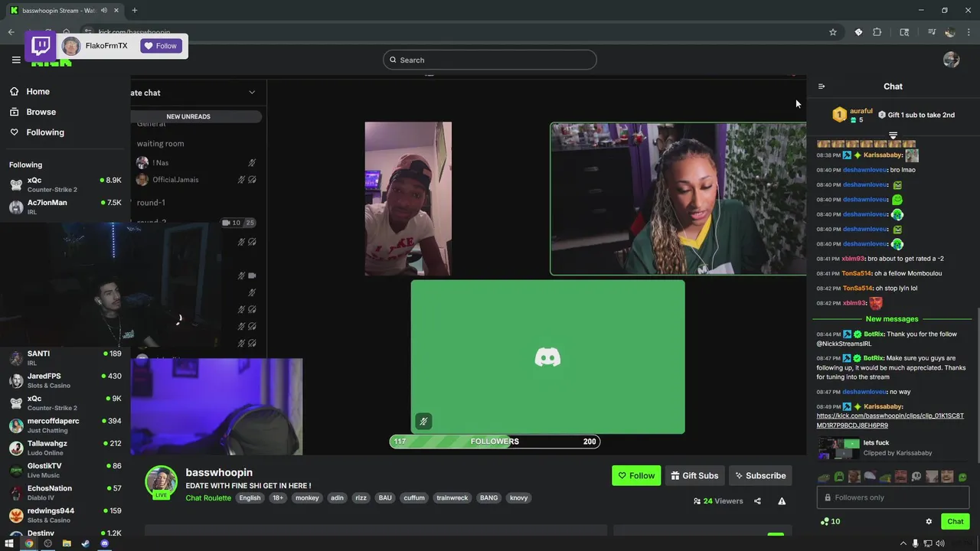Open Tallawahgz Ludo Online channel
Viewport: 980px width, 551px height.
point(65,448)
